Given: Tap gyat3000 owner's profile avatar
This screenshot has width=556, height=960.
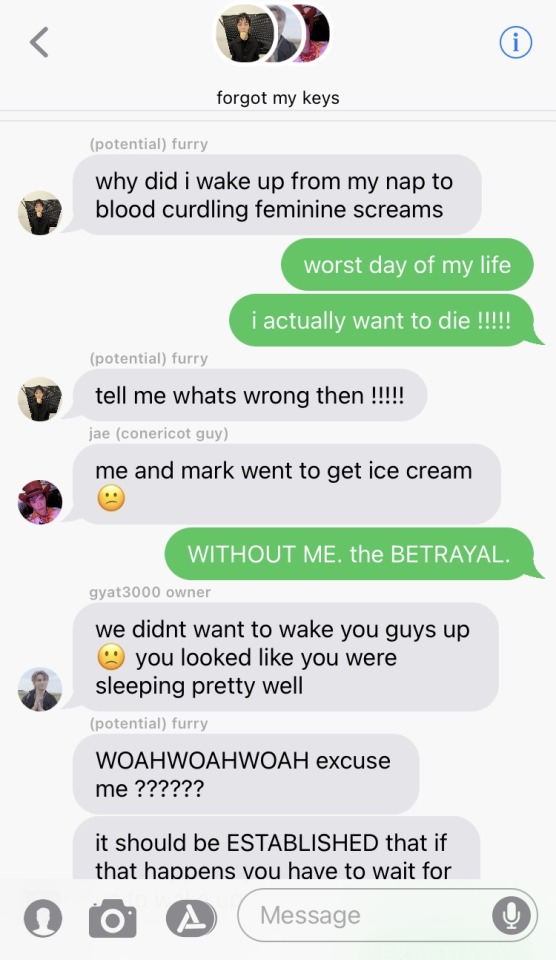Looking at the screenshot, I should 40,689.
